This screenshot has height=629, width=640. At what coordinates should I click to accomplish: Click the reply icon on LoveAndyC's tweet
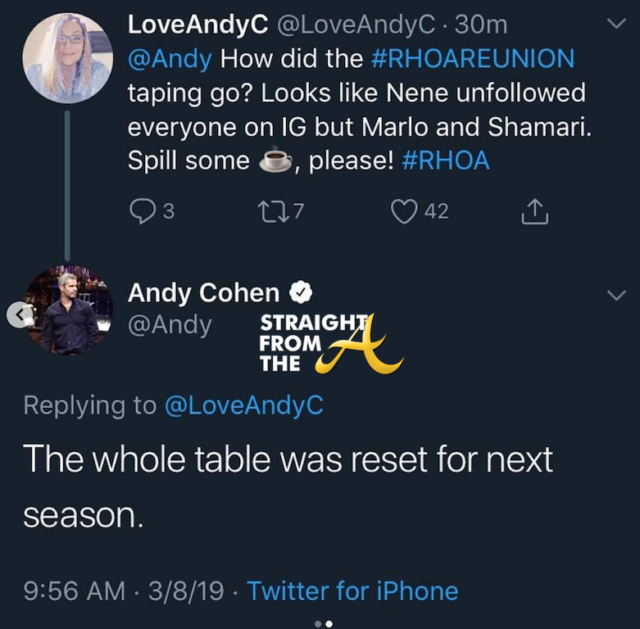pos(141,211)
